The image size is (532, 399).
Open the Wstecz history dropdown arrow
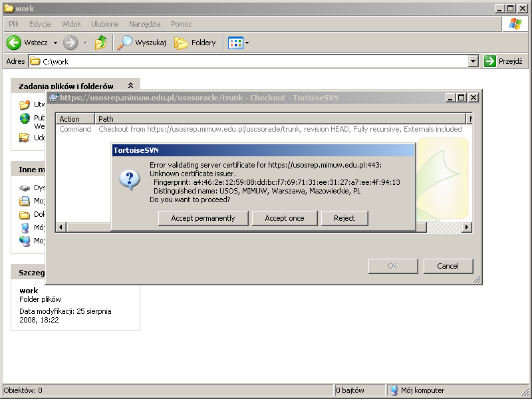pyautogui.click(x=55, y=43)
